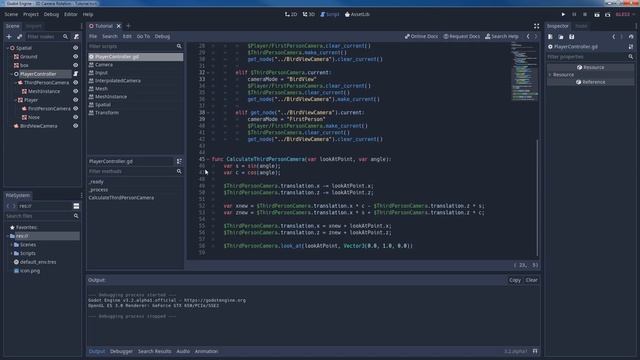Expand the Scenes folder
Image resolution: width=640 pixels, height=360 pixels.
point(11,244)
